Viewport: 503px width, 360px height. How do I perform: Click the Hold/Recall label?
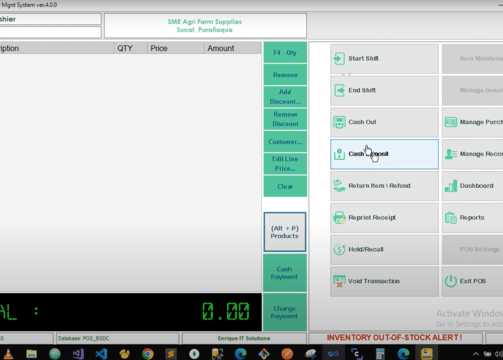366,249
